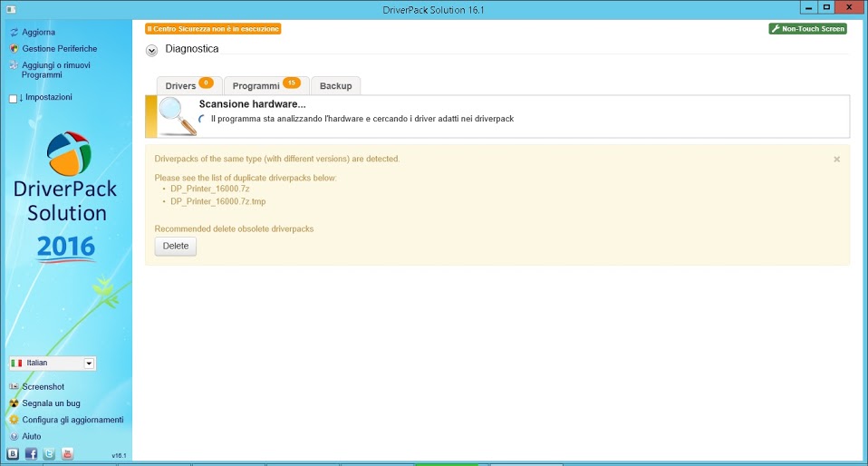This screenshot has width=868, height=466.
Task: Click the Impostazioni label text
Action: (x=49, y=97)
